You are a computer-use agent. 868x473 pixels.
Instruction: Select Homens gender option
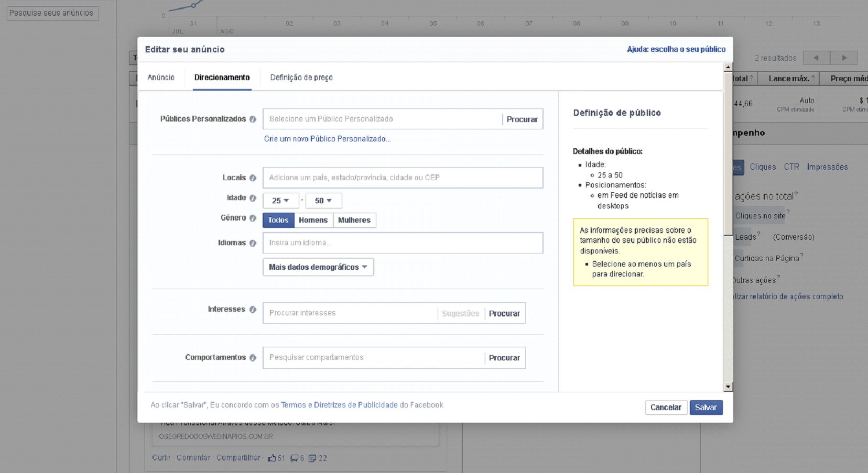313,221
